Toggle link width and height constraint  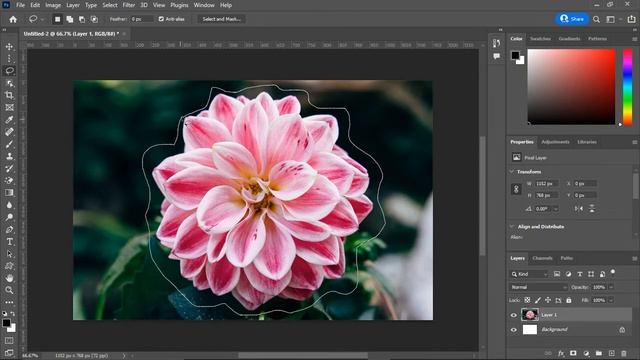tap(516, 189)
